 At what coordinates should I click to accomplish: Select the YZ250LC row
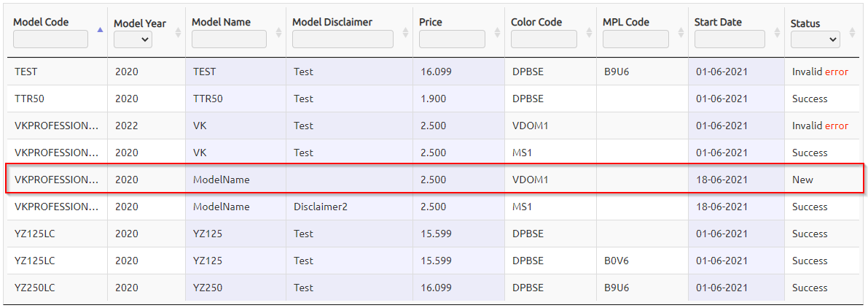point(434,288)
